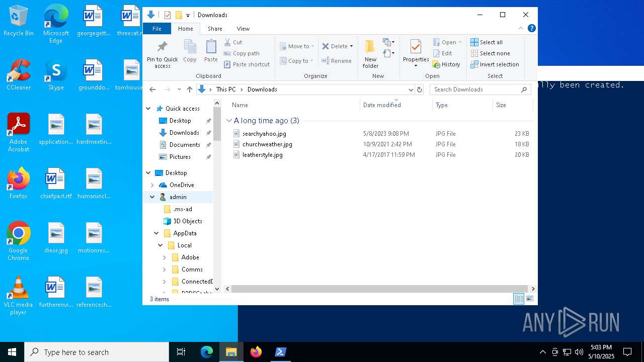
Task: Switch to details view button
Action: (519, 299)
